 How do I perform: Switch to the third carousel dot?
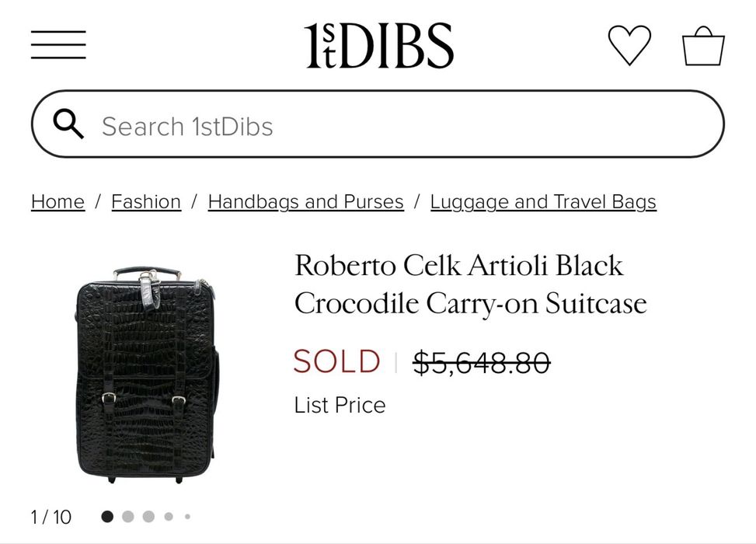pos(148,516)
